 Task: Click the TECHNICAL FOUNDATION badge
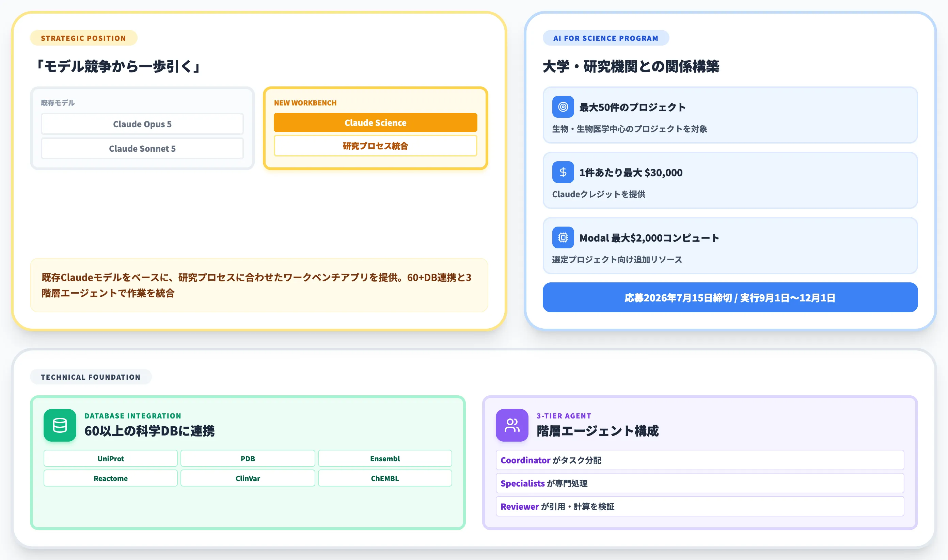(x=91, y=377)
